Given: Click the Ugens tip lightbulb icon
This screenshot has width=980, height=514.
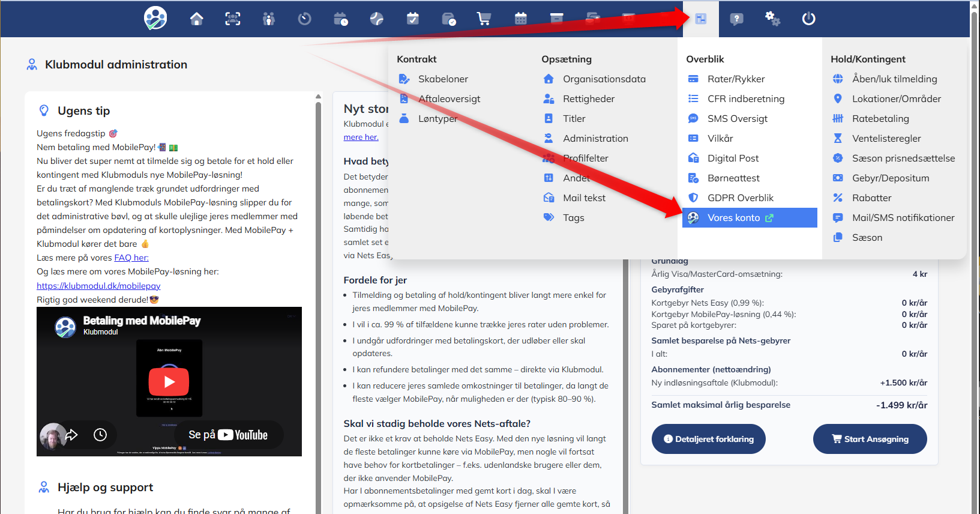Looking at the screenshot, I should tap(44, 110).
